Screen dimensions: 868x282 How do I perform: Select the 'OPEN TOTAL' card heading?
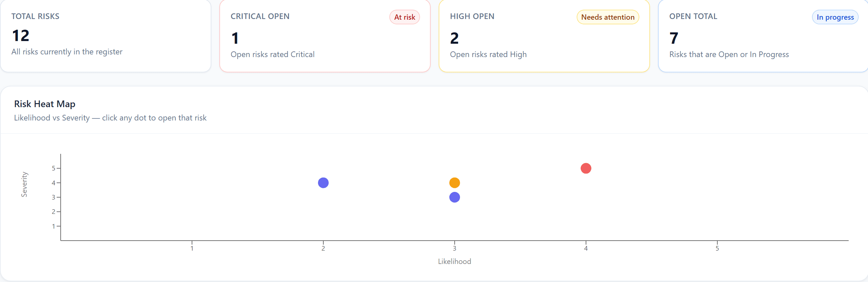point(693,16)
